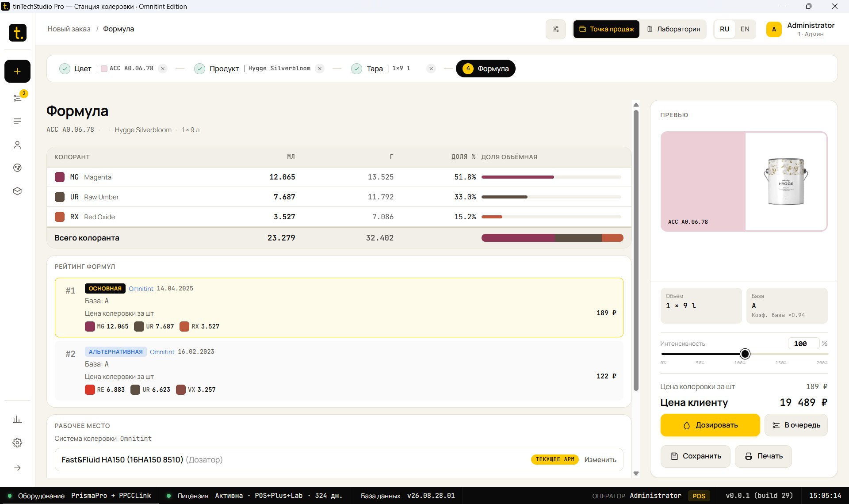
Task: Click the Magenta volume share bar
Action: pos(551,177)
